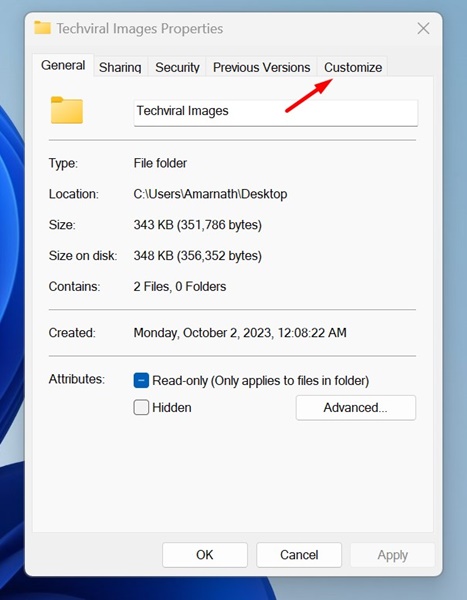Open the Sharing tab
Screen dimensions: 467x600
[x=120, y=67]
